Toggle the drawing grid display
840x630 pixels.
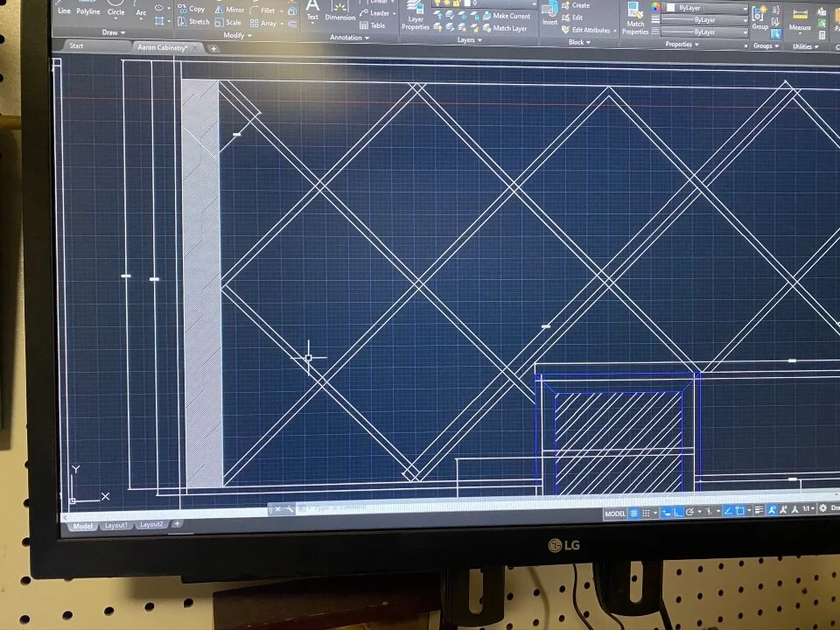[633, 514]
